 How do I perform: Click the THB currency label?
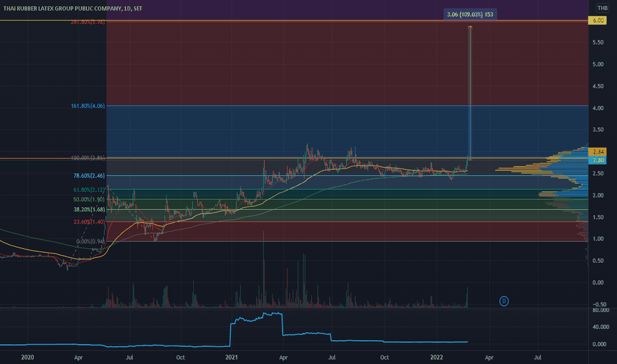602,8
